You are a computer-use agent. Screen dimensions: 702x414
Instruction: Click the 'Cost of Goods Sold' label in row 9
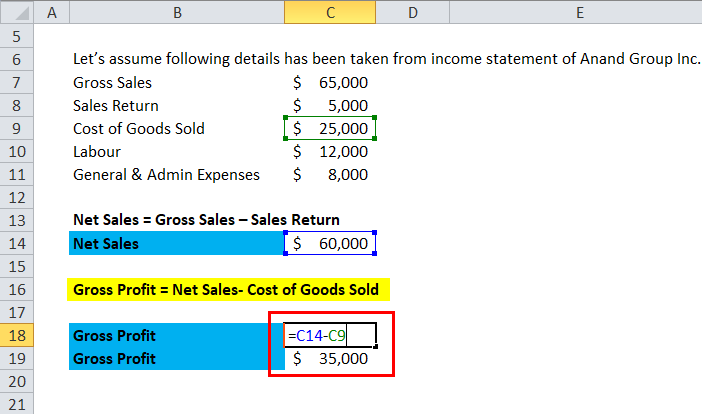coord(139,128)
